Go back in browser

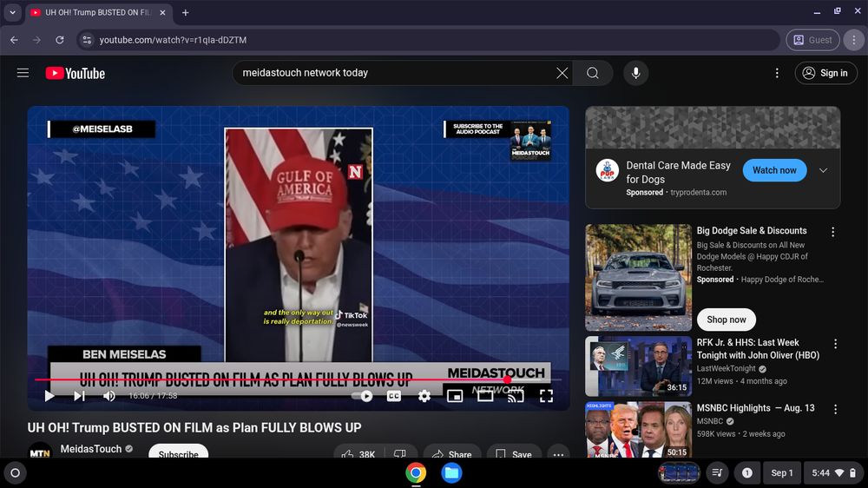click(x=14, y=40)
